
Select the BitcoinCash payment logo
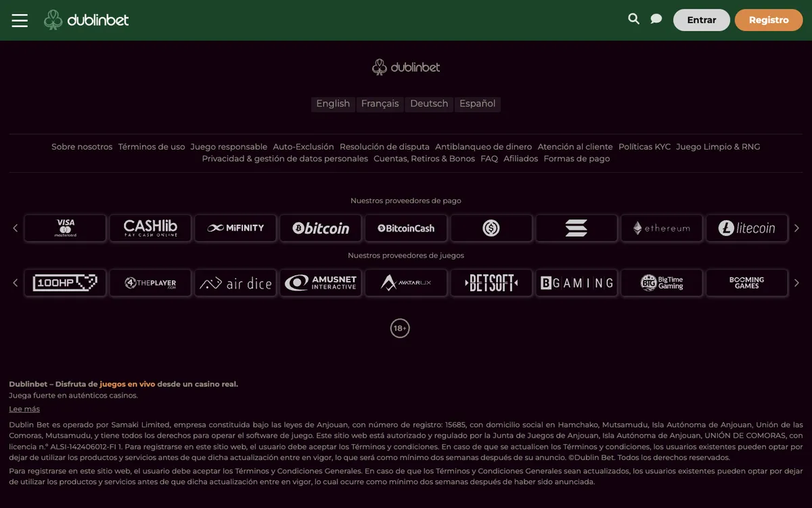pyautogui.click(x=406, y=228)
